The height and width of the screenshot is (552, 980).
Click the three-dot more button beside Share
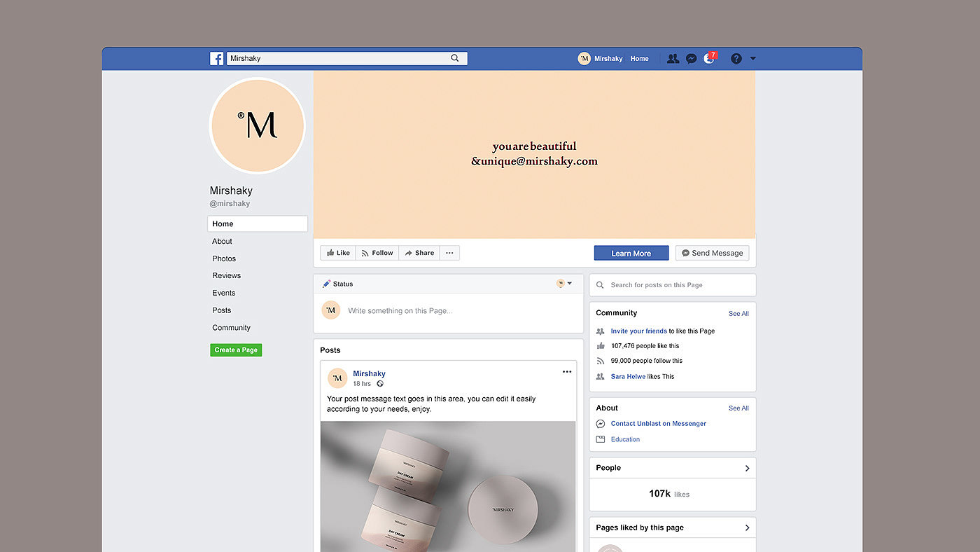pos(449,253)
